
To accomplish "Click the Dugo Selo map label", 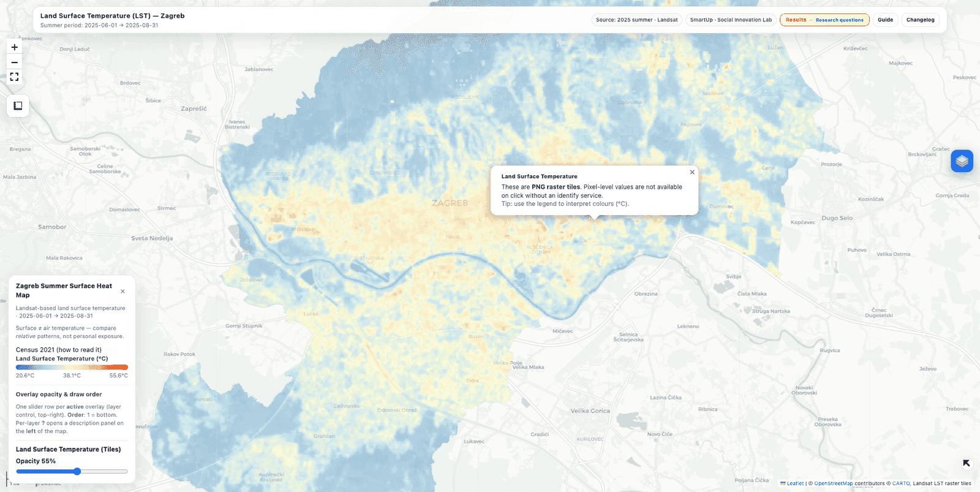I will tap(837, 218).
